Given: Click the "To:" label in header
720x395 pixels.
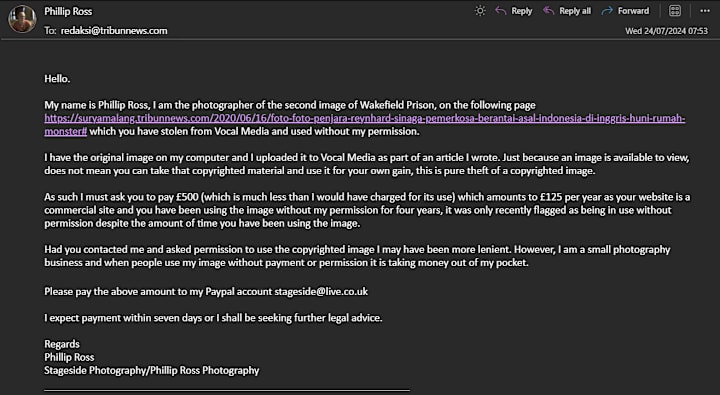Looking at the screenshot, I should pos(50,31).
